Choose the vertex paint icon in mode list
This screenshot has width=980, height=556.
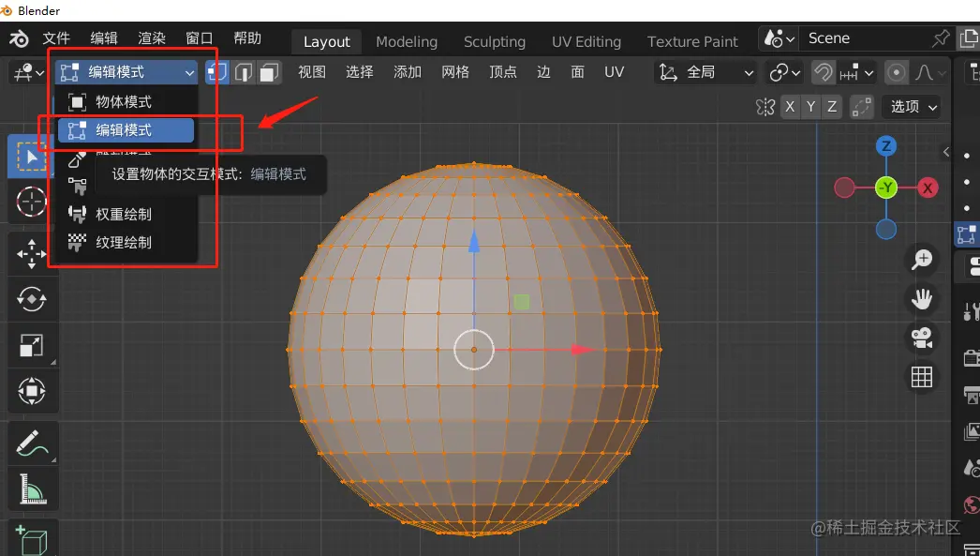77,186
